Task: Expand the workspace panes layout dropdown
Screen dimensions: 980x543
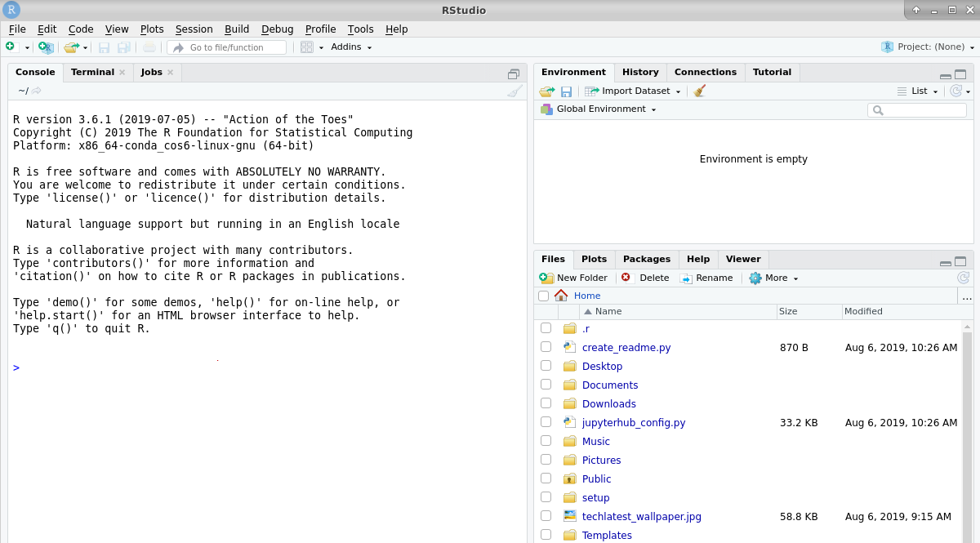Action: point(321,48)
